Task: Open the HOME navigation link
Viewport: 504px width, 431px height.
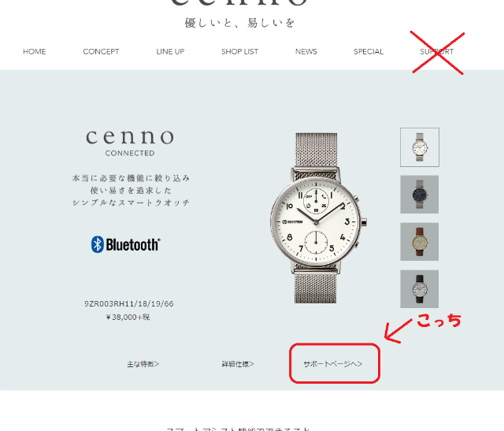Action: [x=35, y=51]
